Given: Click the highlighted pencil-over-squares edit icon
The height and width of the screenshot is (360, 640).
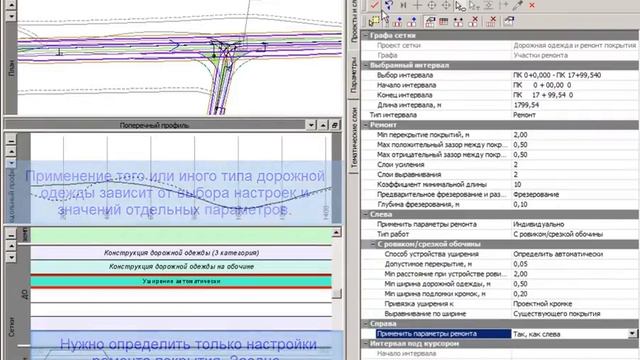Looking at the screenshot, I should point(429,22).
